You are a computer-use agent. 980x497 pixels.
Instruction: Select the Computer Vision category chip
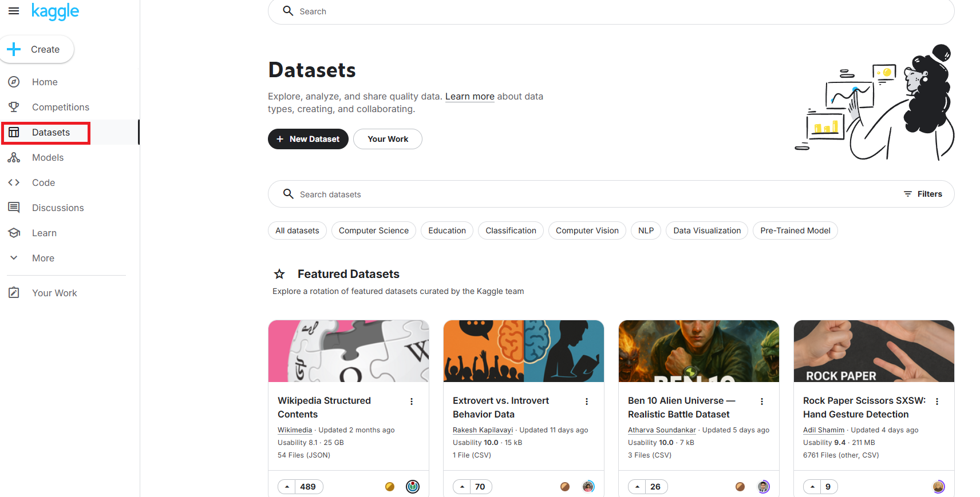[587, 230]
